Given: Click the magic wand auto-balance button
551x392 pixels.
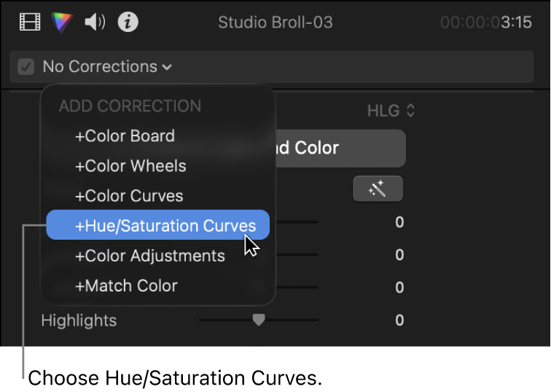Looking at the screenshot, I should click(x=378, y=189).
